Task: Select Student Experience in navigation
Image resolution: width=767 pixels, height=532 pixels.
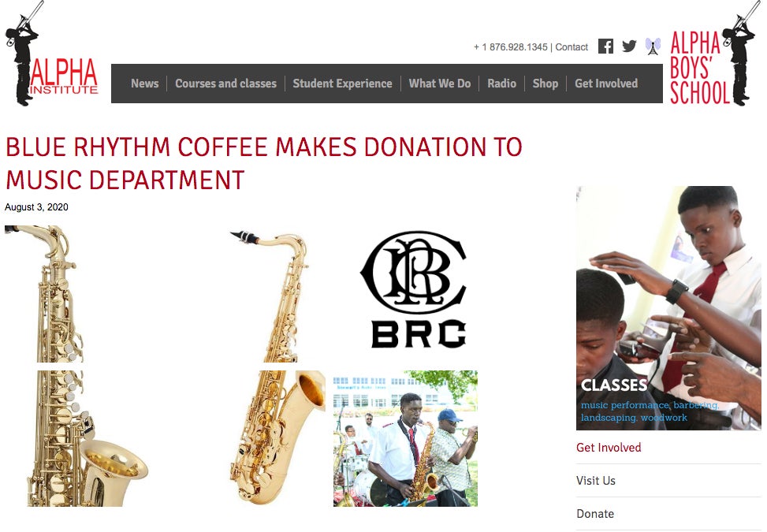Action: click(x=342, y=84)
